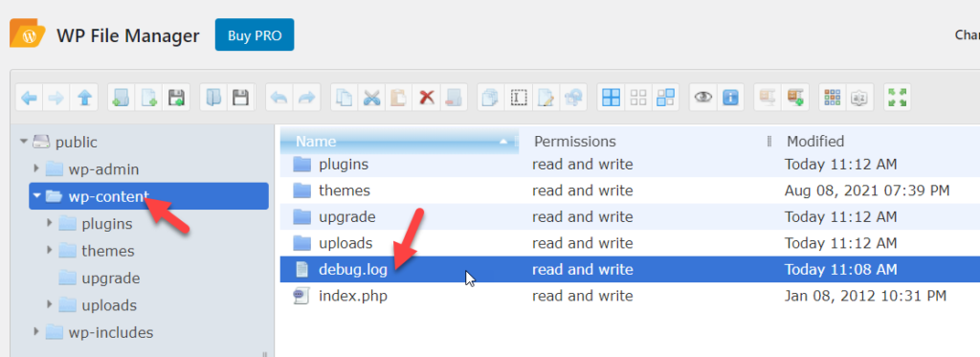Open the selected item with open-folder icon
This screenshot has height=357, width=980.
(x=213, y=98)
